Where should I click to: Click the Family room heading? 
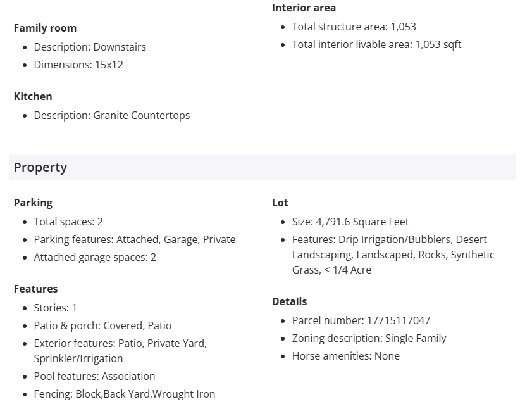tap(45, 28)
